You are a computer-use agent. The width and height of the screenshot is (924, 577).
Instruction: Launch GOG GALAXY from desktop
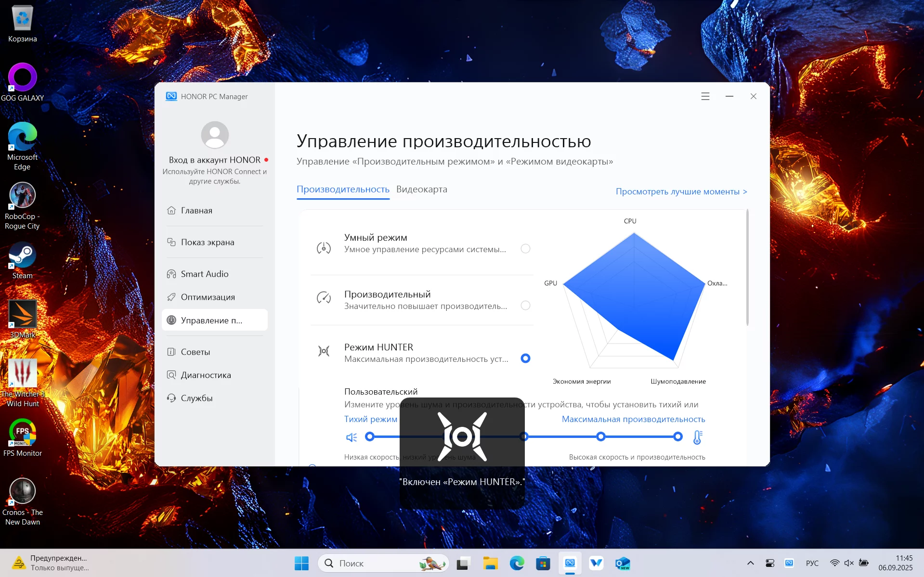click(23, 82)
